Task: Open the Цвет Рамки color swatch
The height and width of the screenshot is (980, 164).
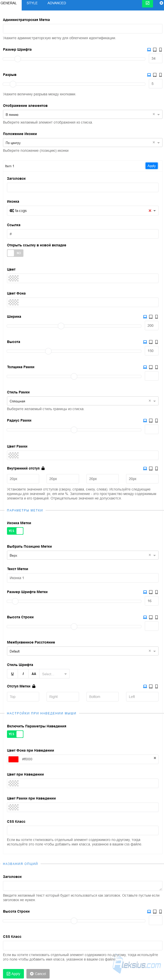Action: [x=14, y=455]
